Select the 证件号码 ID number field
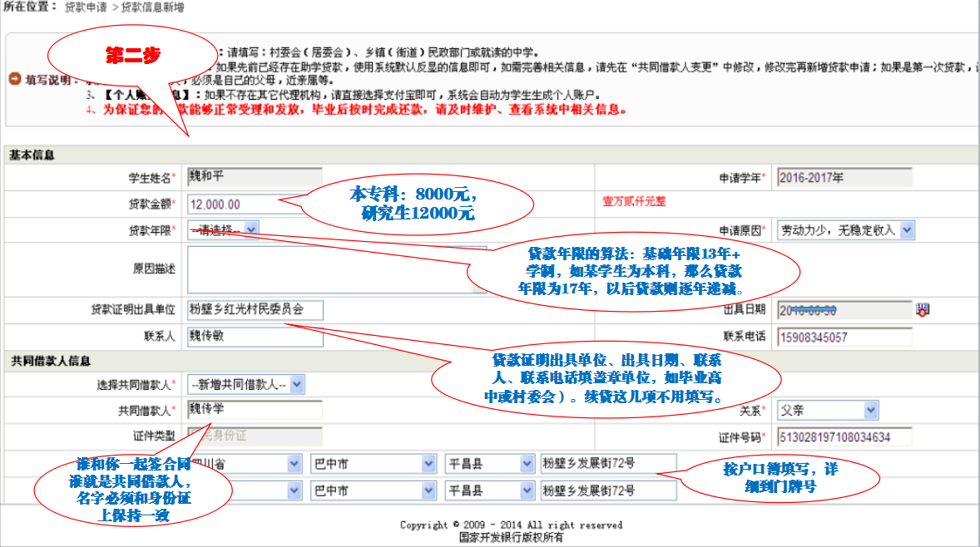980x547 pixels. (x=844, y=436)
